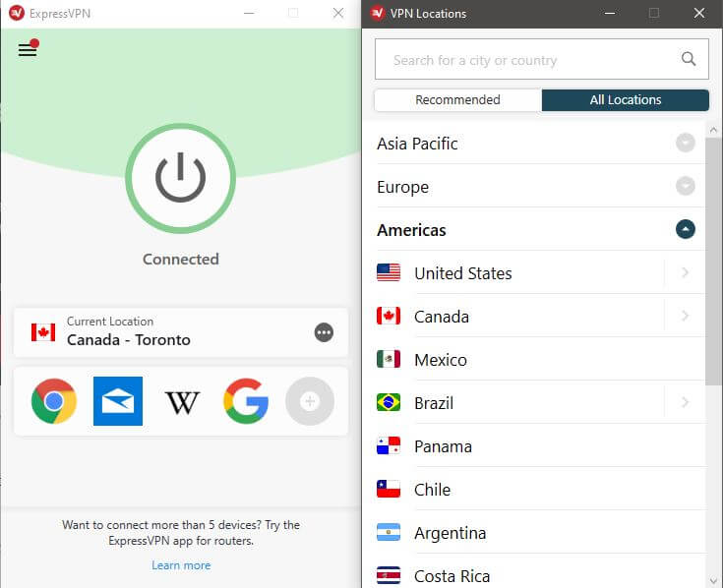Click the Mexico flag icon
Viewport: 723px width, 588px height.
[389, 359]
